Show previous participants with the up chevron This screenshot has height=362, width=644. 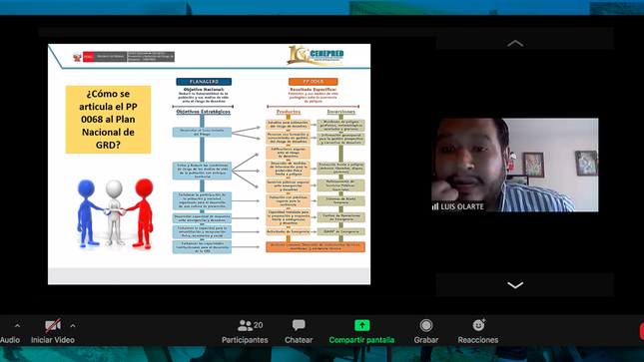coord(515,43)
